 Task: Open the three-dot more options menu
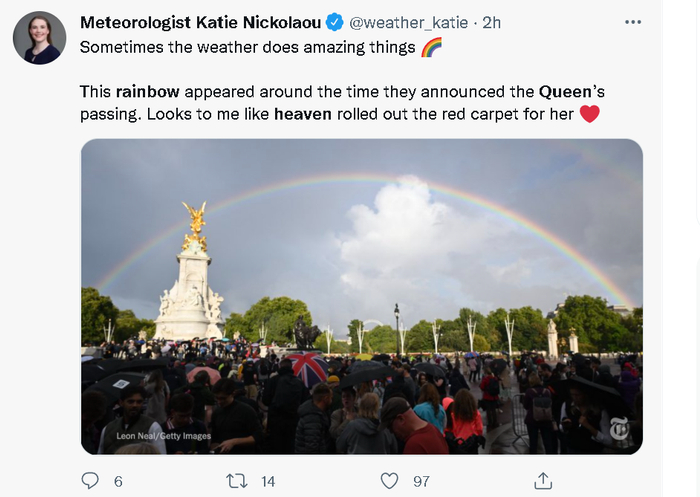[x=632, y=22]
